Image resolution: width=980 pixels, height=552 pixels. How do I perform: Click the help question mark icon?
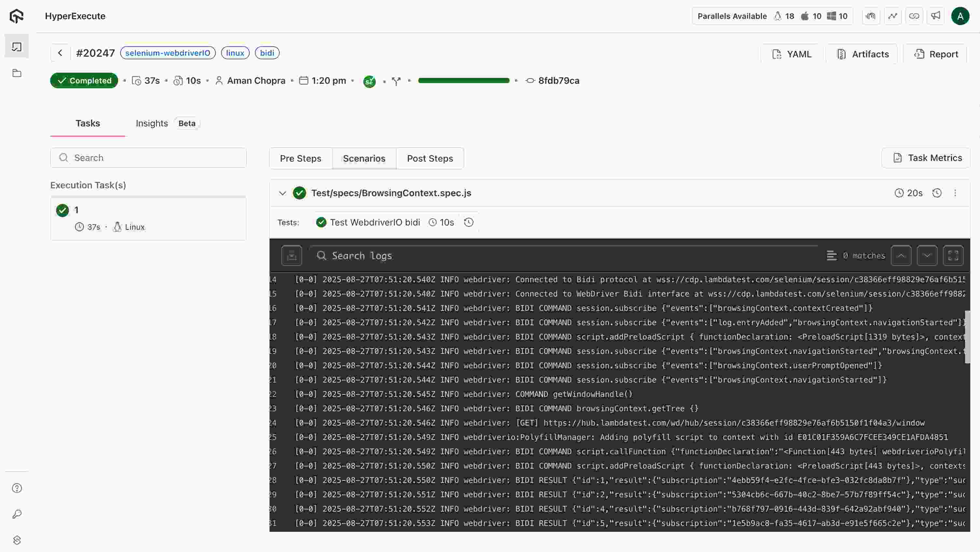click(17, 488)
